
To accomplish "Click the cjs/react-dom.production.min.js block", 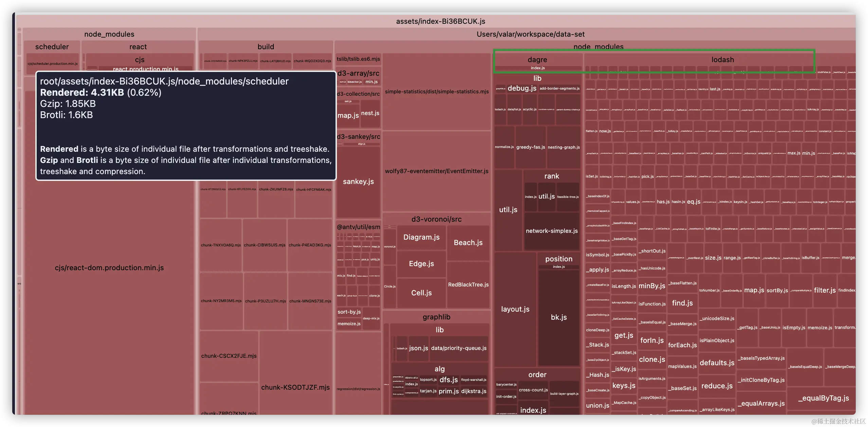I will tap(109, 268).
